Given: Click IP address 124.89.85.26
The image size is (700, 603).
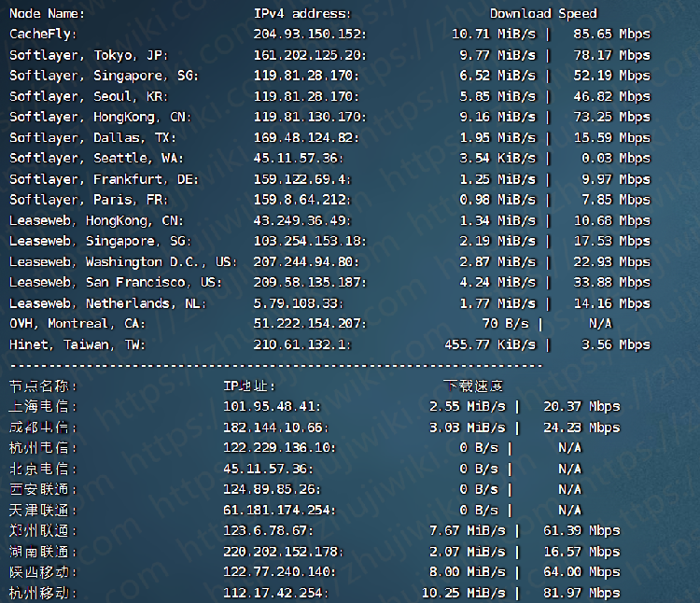Looking at the screenshot, I should 272,490.
